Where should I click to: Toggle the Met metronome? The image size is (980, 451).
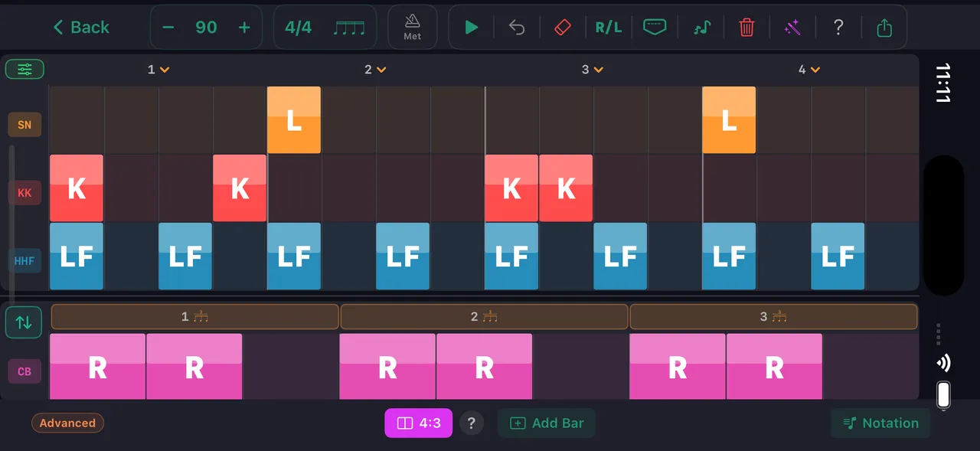tap(413, 28)
